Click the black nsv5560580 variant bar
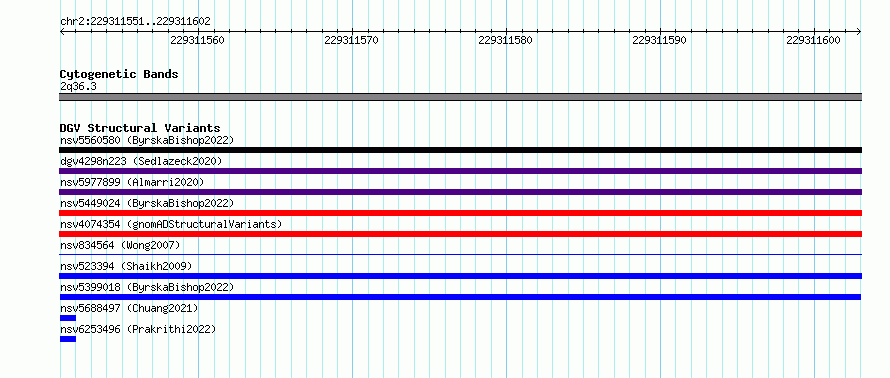 coord(460,150)
